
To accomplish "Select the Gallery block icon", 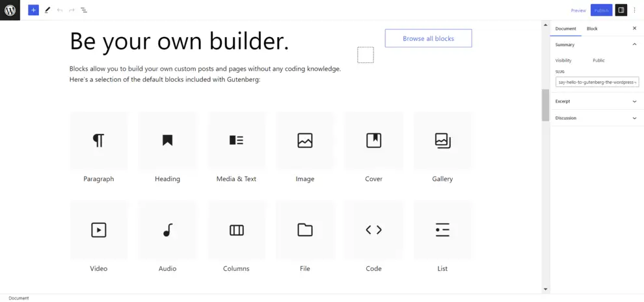I will point(442,140).
